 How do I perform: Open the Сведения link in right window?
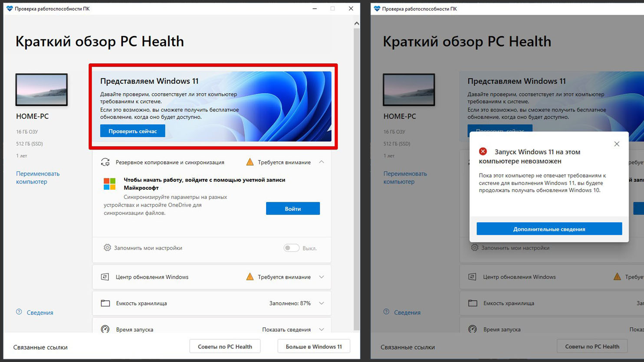(x=407, y=313)
